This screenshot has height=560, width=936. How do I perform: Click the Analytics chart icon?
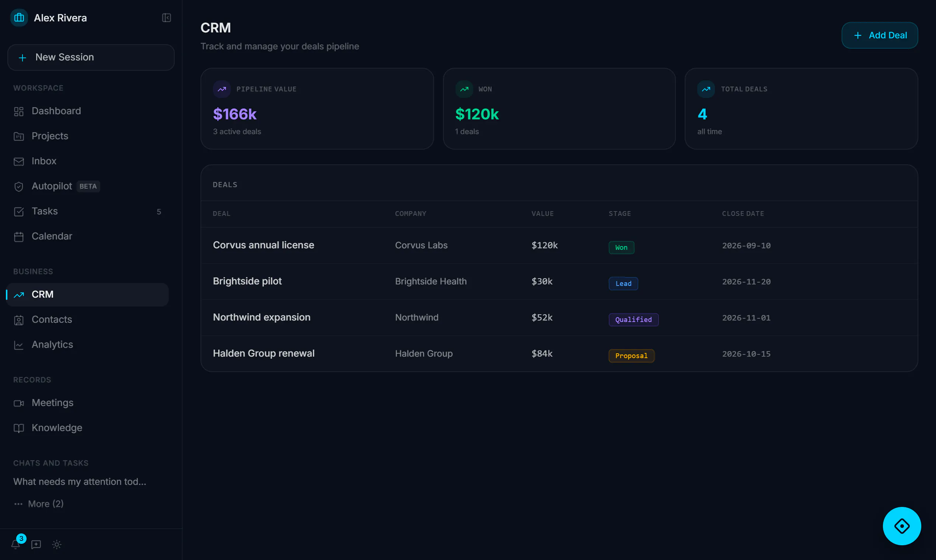coord(18,345)
